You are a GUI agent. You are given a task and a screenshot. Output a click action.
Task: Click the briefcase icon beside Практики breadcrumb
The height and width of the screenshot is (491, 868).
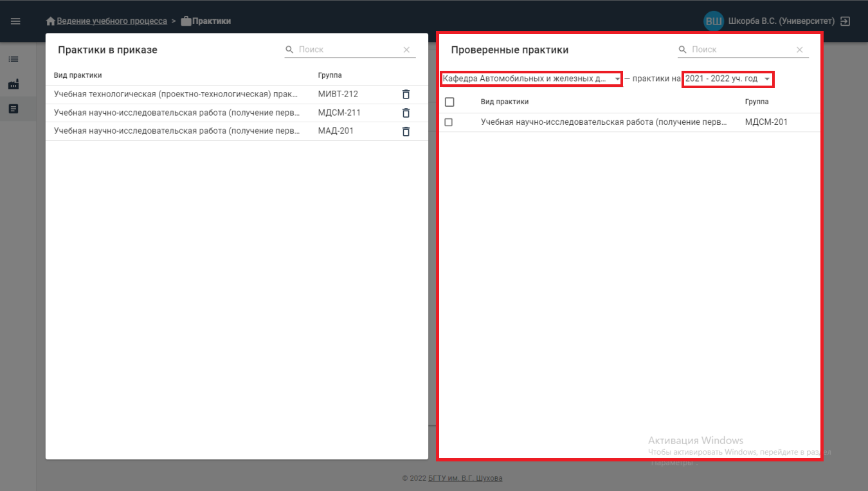pos(186,21)
